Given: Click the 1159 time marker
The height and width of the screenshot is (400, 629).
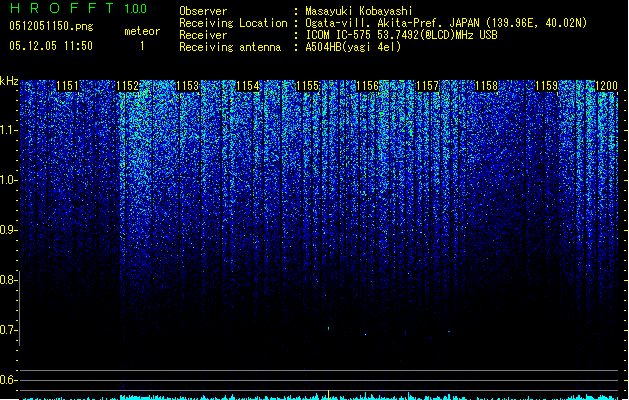Looking at the screenshot, I should point(547,86).
